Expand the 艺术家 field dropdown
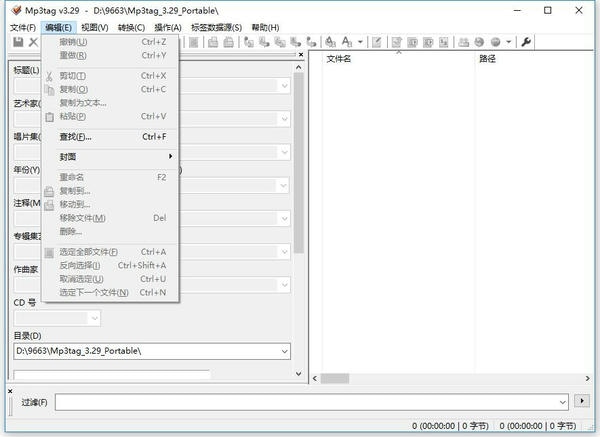Screen dimensions: 600x437 point(284,119)
